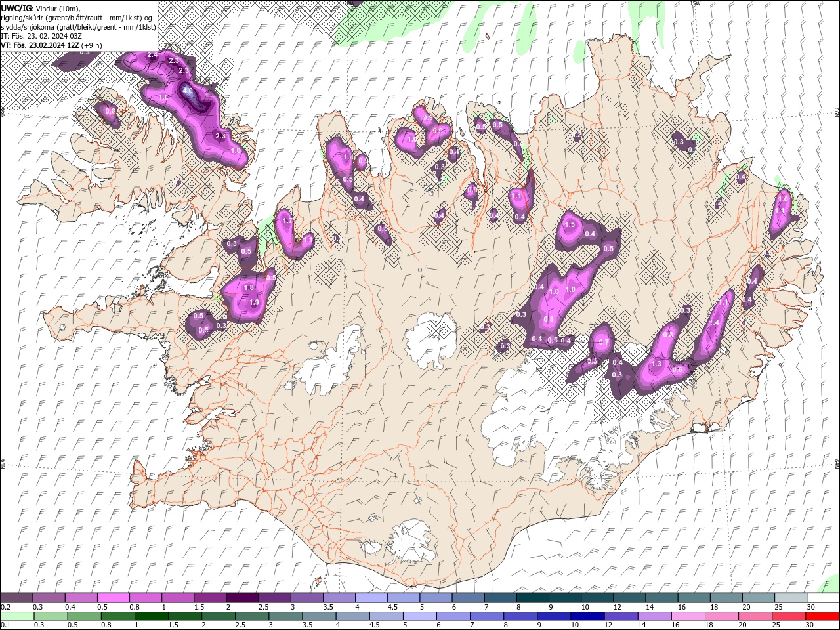The image size is (840, 630).
Task: Click the 1.9 snowfall value on the map
Action: 255,303
